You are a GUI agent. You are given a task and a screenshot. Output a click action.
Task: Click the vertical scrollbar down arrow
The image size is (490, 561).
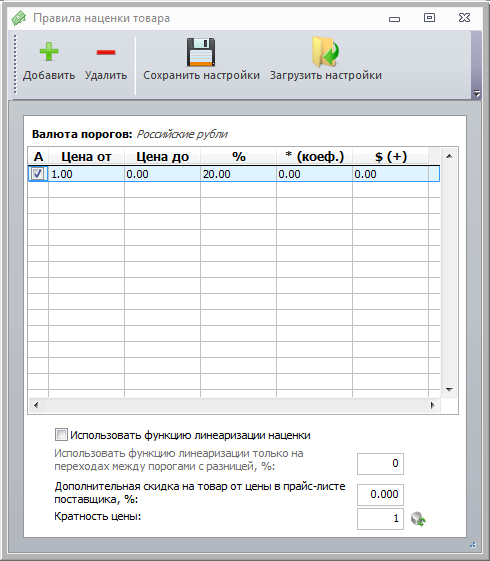tap(449, 389)
